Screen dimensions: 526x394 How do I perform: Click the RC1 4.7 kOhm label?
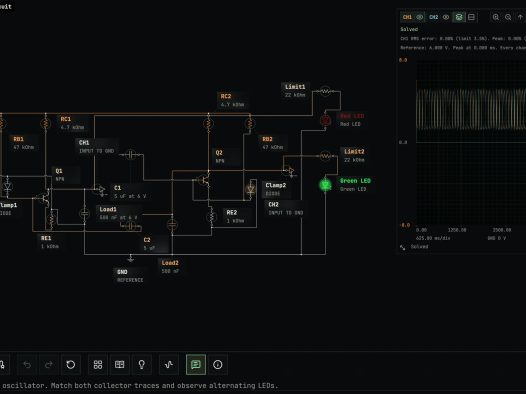click(72, 123)
